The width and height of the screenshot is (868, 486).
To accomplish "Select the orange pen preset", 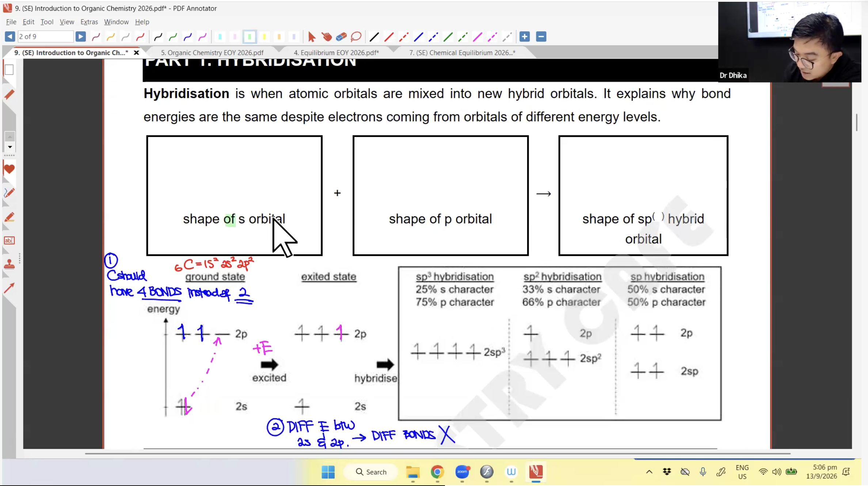I will (x=111, y=37).
